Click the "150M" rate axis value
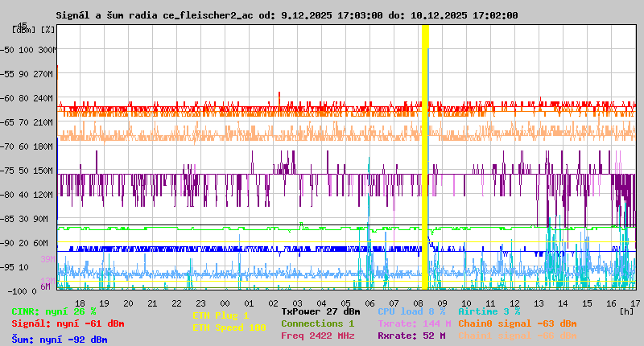 pos(45,171)
